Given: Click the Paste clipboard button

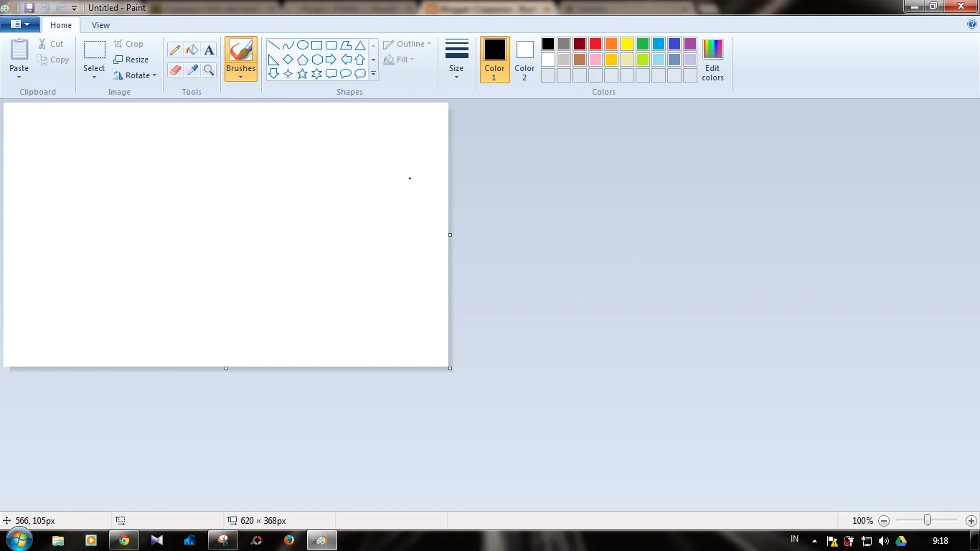Looking at the screenshot, I should (19, 50).
